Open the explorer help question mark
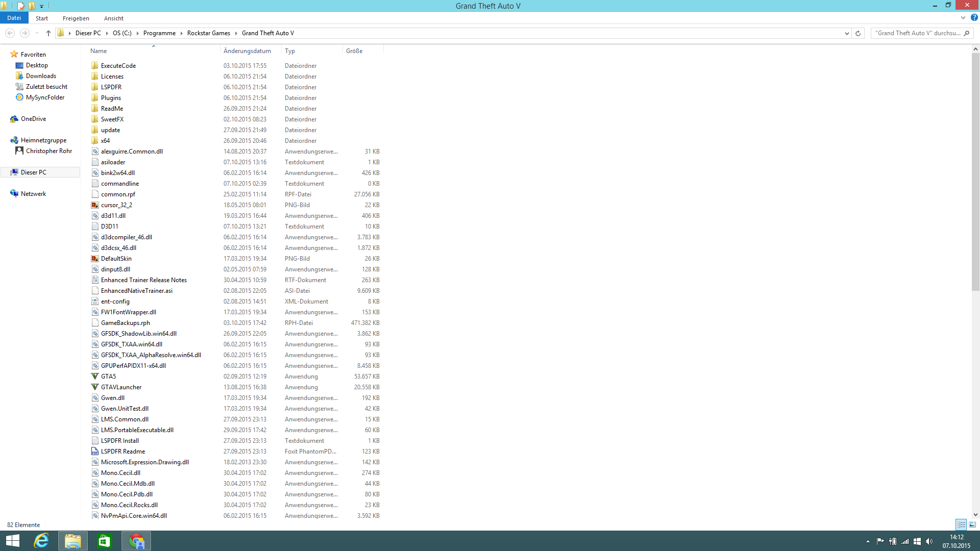 974,18
